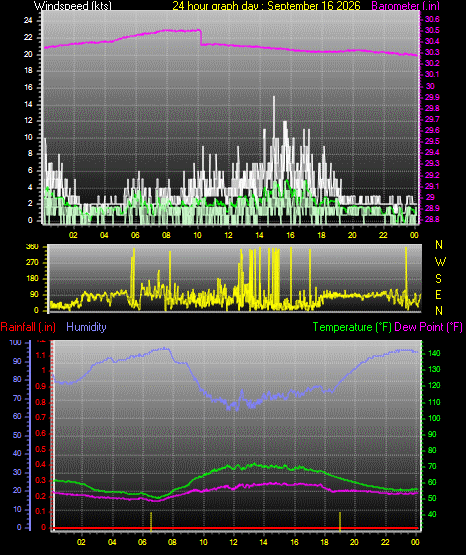This screenshot has height=555, width=466.
Task: Click the 29.5 barometer axis value
Action: pyautogui.click(x=432, y=141)
